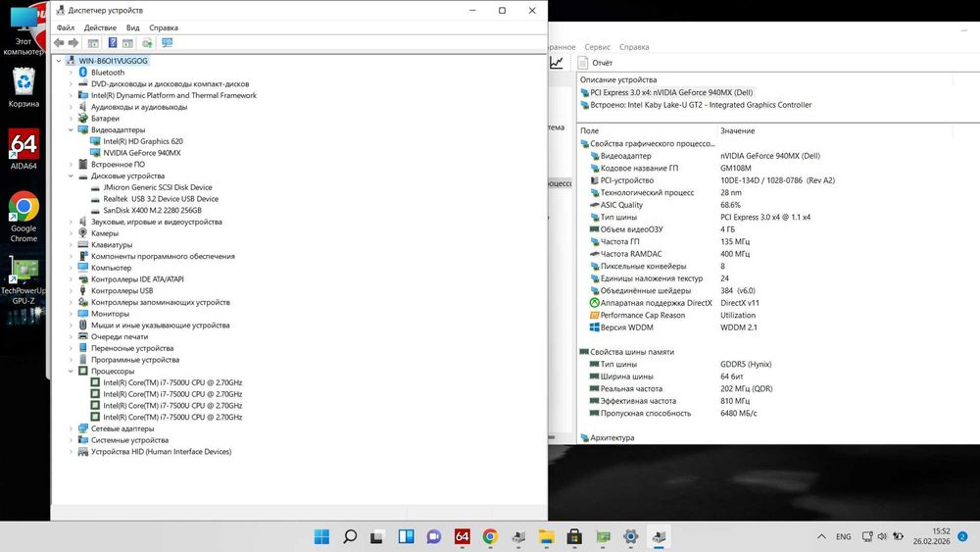This screenshot has height=552, width=980.
Task: Expand the Клавиатуры category
Action: click(71, 245)
